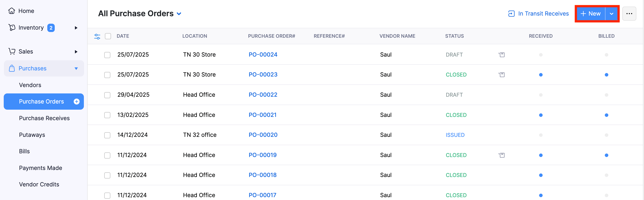Click plus icon beside Purchase Orders
Image resolution: width=644 pixels, height=200 pixels.
tap(76, 101)
